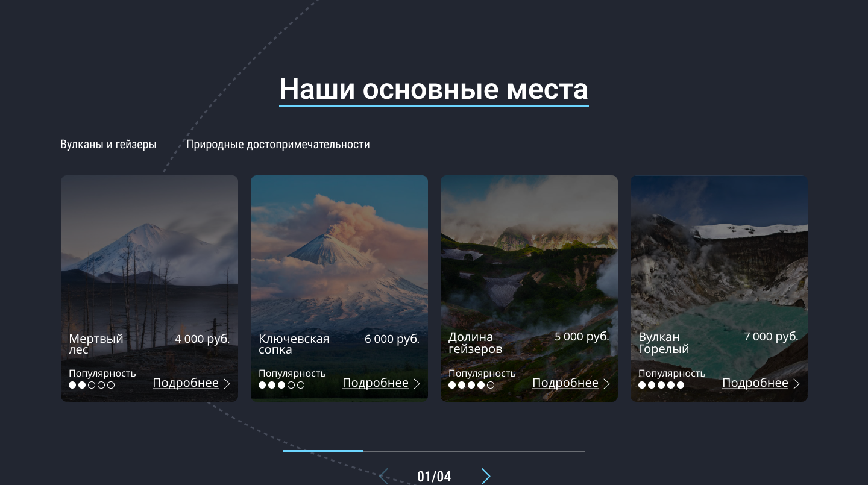Click fifth popularity dot on Мертвый лес card

(111, 385)
